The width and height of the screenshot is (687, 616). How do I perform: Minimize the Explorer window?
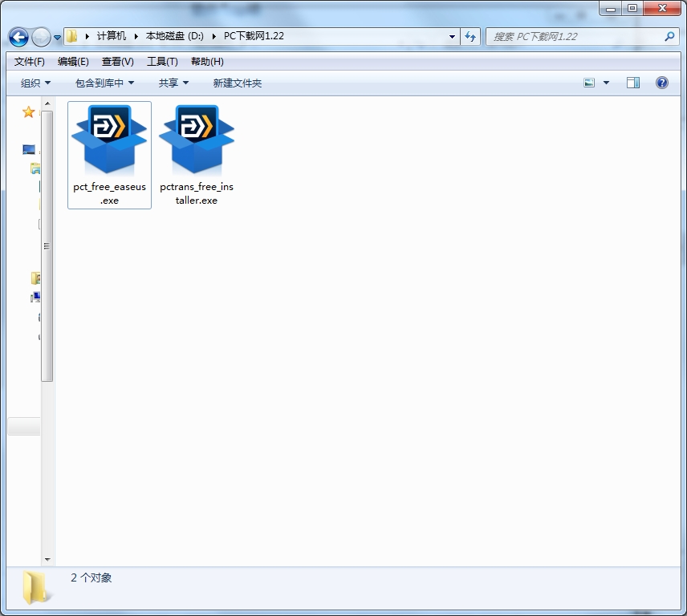tap(611, 8)
